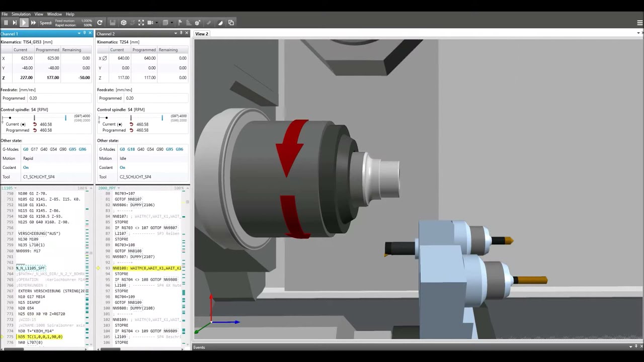
Task: Click highlighted line N35 TC(1,0,0,1,90,0)
Action: click(x=40, y=337)
